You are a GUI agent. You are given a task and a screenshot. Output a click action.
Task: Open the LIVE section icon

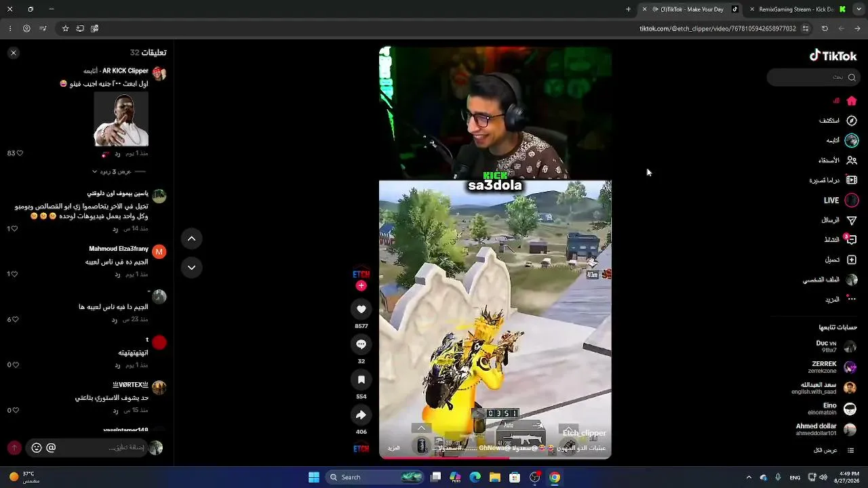(852, 201)
